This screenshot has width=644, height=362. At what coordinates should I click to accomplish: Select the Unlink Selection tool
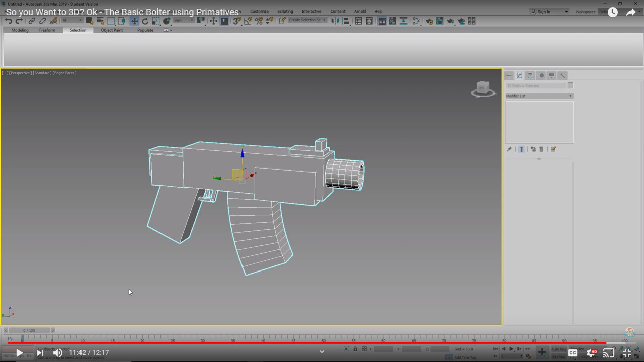point(43,21)
